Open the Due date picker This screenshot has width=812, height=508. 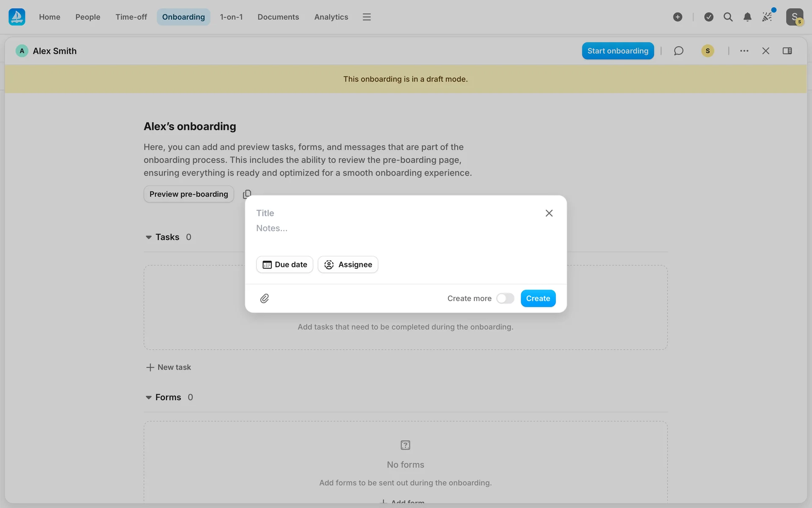point(285,265)
